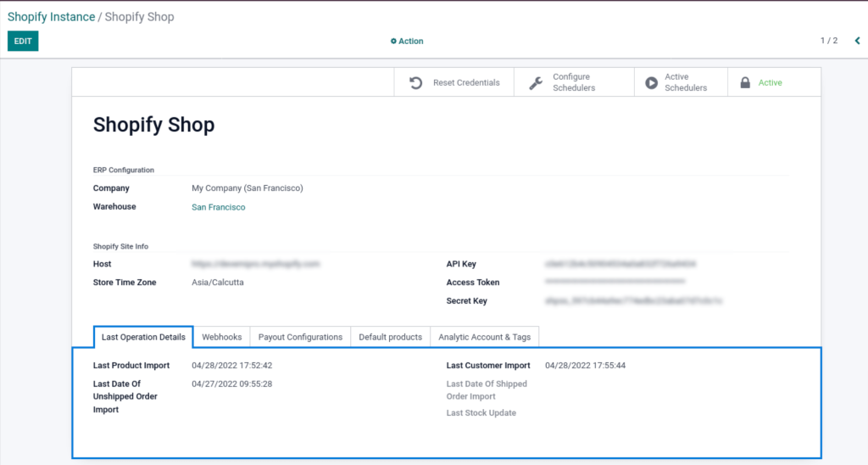Click the Shopify Shop record title
The width and height of the screenshot is (868, 465).
154,125
